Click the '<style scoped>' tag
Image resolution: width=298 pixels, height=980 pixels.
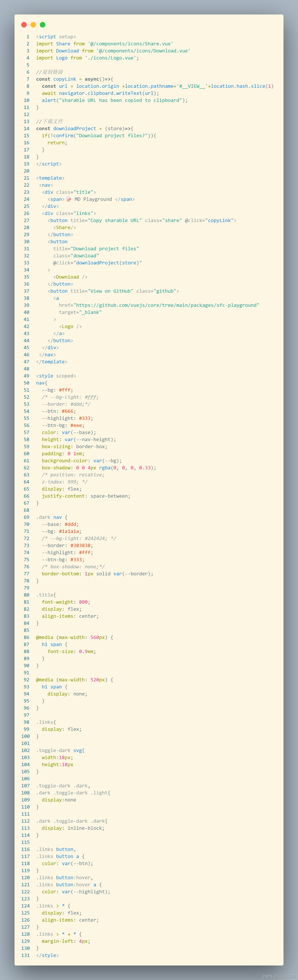[56, 376]
